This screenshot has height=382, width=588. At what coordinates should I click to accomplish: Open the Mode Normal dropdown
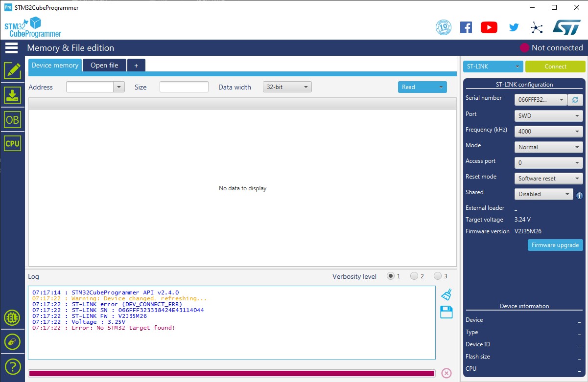[x=549, y=147]
